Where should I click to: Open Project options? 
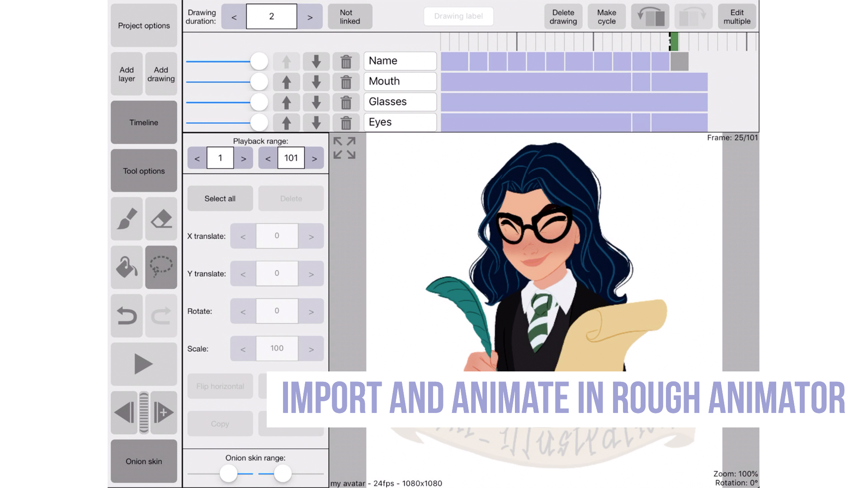pyautogui.click(x=144, y=25)
